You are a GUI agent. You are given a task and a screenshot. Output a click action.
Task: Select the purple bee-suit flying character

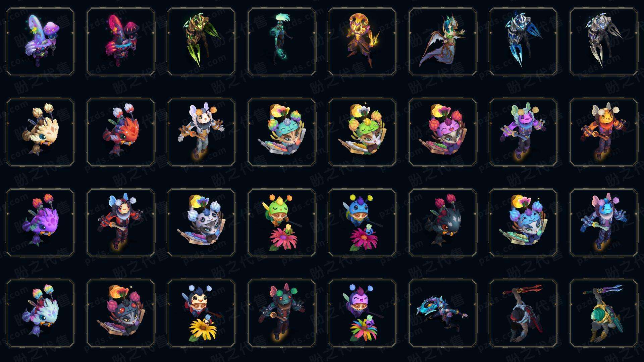click(523, 132)
